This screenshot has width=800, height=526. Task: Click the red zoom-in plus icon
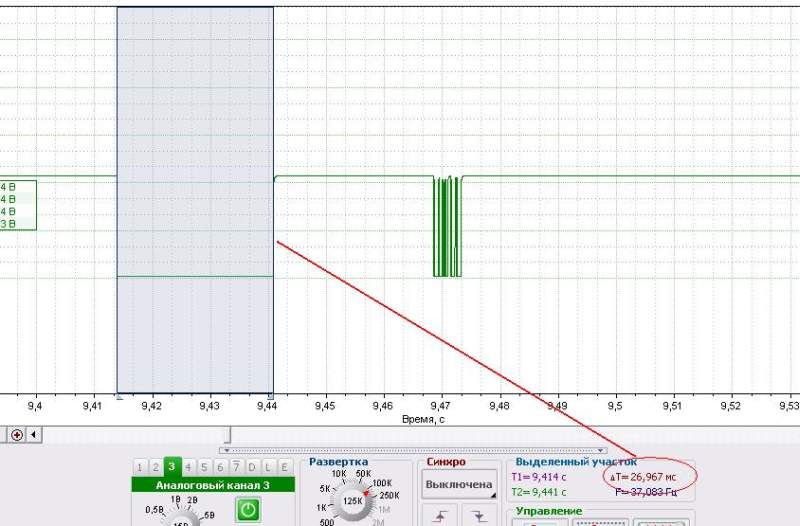(17, 435)
